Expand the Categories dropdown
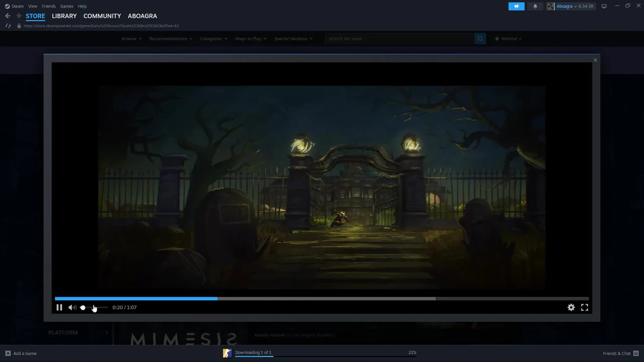 click(214, 39)
